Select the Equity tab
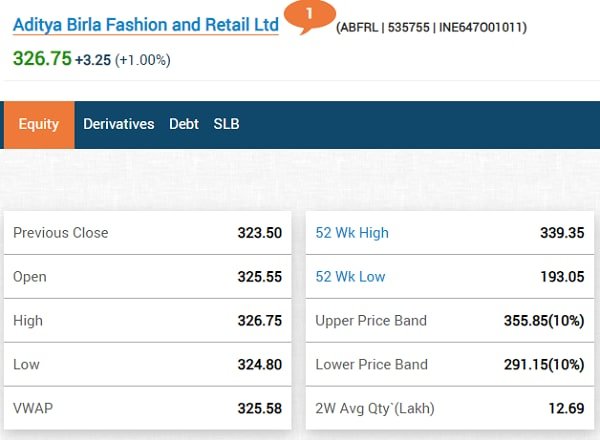The image size is (600, 440). [x=39, y=124]
